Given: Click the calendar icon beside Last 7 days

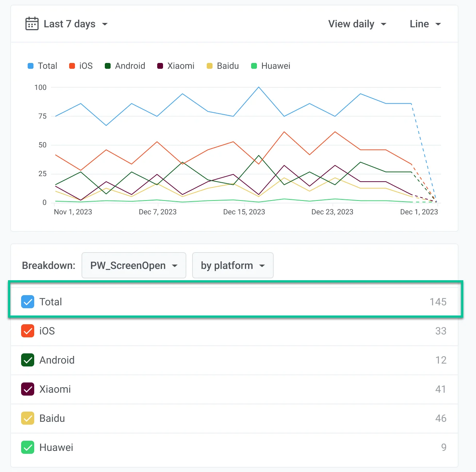Looking at the screenshot, I should (x=32, y=24).
